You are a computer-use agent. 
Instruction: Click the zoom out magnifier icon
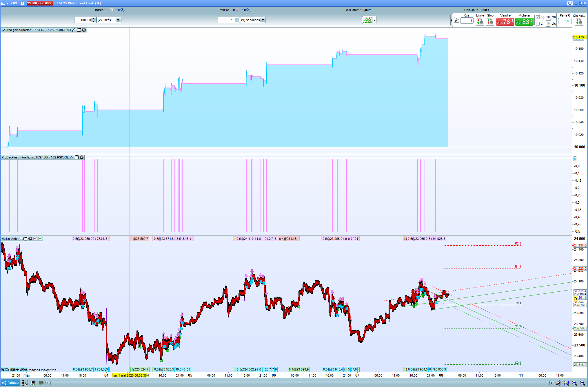click(574, 383)
